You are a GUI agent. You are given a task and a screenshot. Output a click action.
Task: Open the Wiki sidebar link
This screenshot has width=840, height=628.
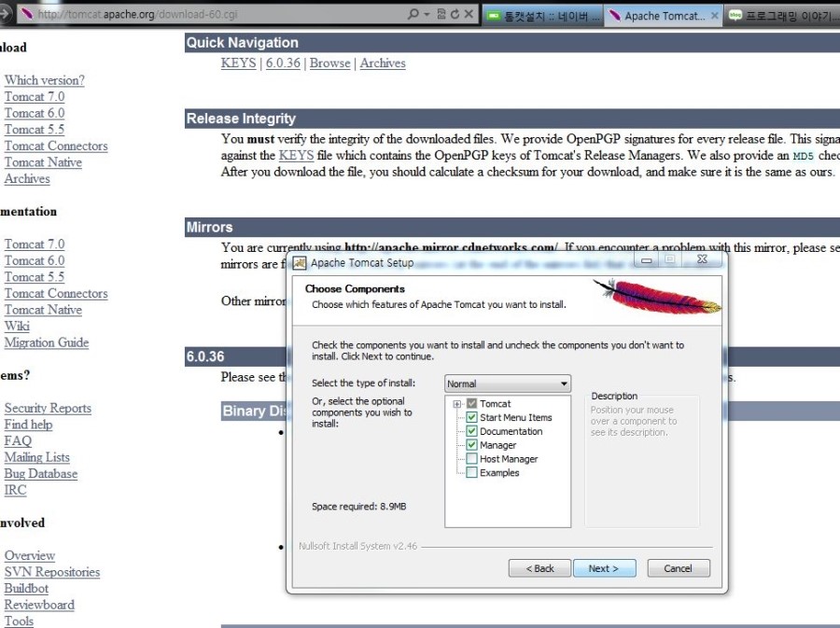[17, 326]
